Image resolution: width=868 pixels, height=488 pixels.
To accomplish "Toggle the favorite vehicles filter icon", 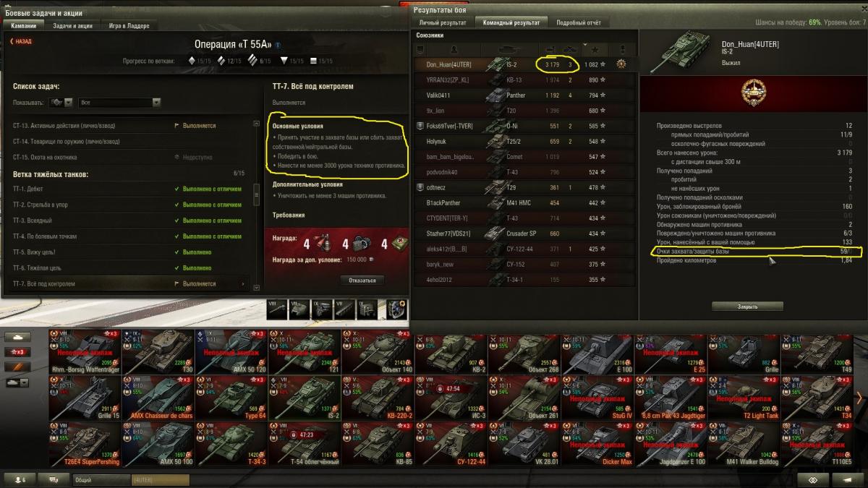I will pyautogui.click(x=17, y=367).
